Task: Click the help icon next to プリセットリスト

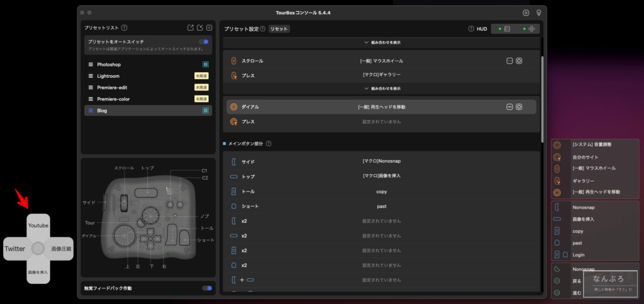Action: [124, 28]
